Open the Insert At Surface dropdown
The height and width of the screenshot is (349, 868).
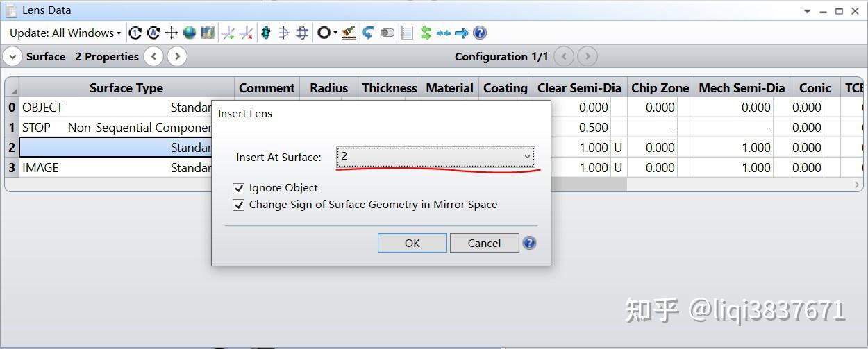click(435, 157)
